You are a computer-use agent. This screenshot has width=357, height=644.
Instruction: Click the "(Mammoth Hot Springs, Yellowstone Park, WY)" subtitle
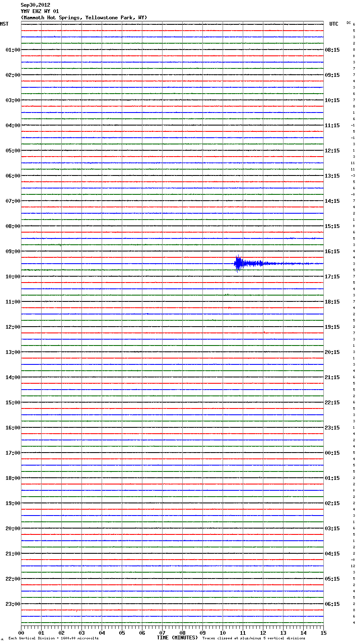84,18
